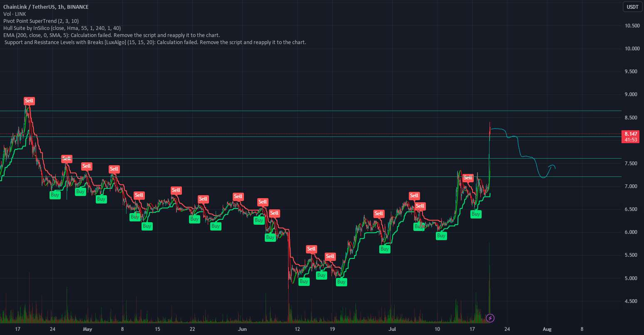644x335 pixels.
Task: Select the highest Sell signal label near 9.000
Action: tap(29, 101)
